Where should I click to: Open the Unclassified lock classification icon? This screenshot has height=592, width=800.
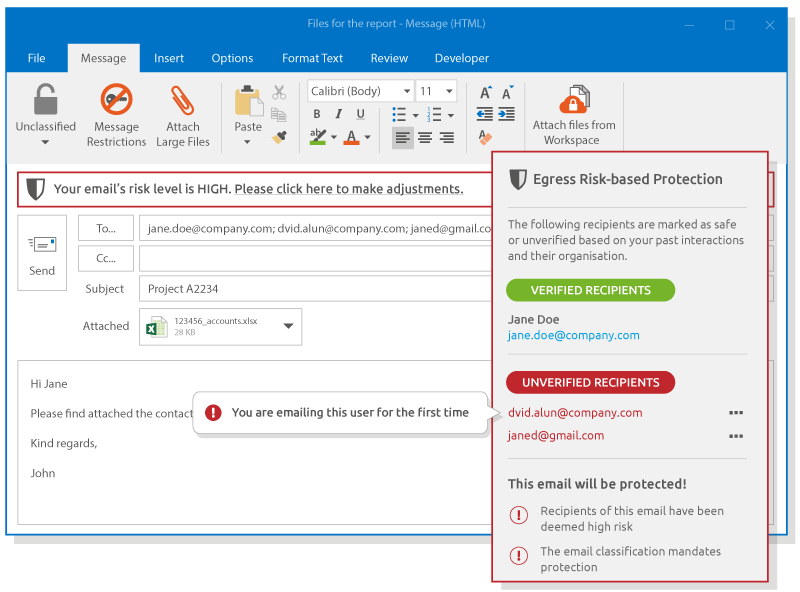(x=45, y=99)
